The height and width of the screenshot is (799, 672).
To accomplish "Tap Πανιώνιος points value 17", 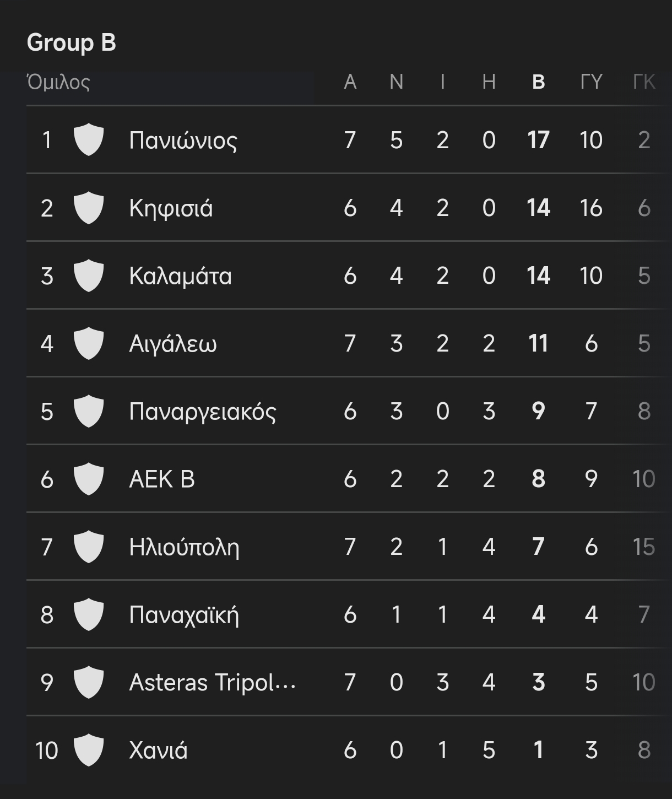I will point(538,140).
